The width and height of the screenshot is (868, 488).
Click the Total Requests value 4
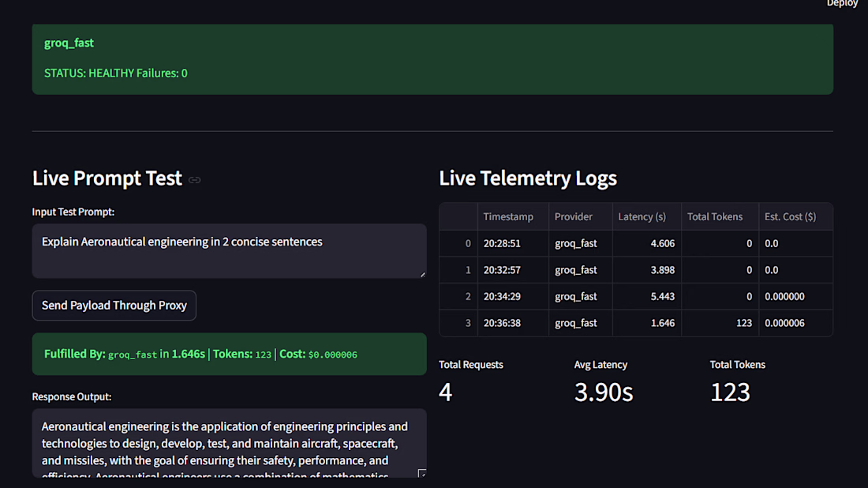tap(446, 392)
